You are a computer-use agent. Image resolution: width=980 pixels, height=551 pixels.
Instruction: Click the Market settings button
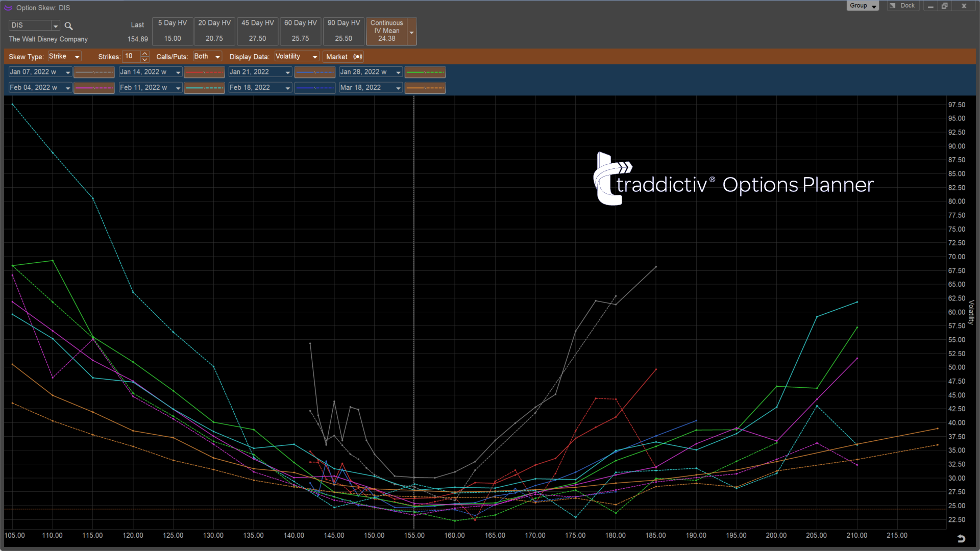(357, 57)
